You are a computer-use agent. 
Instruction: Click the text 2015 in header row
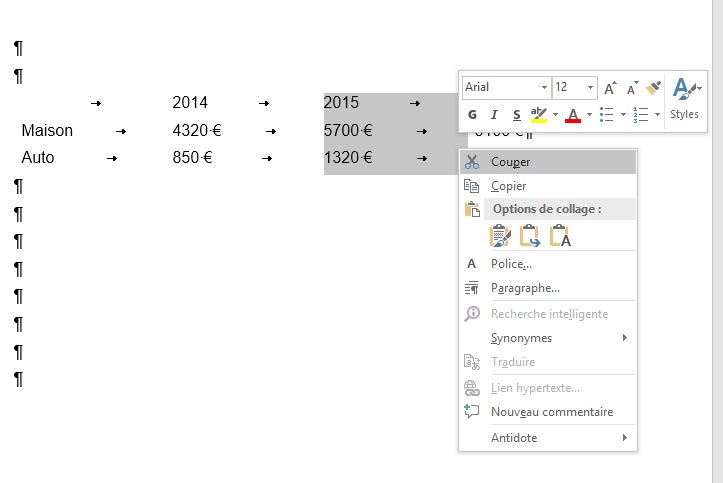[341, 102]
